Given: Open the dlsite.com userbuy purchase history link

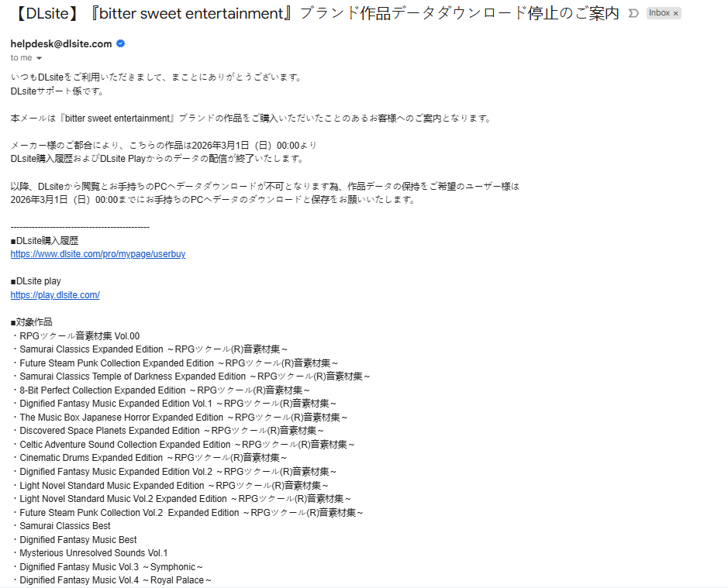Looking at the screenshot, I should coord(98,254).
